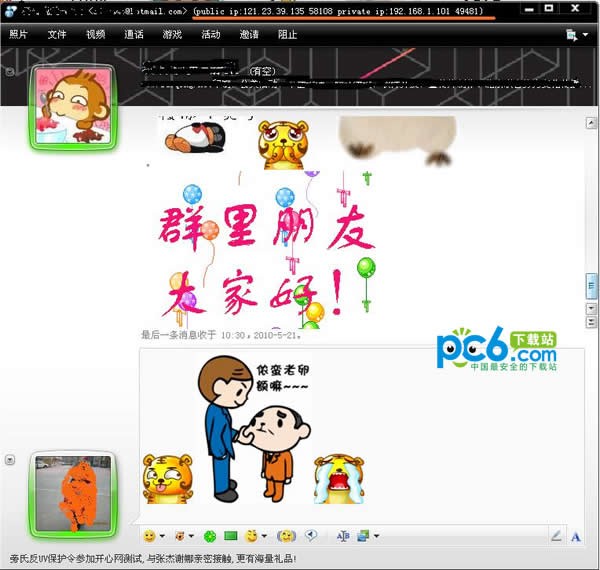Open the 文件 (Files) menu
The width and height of the screenshot is (600, 570).
click(57, 34)
